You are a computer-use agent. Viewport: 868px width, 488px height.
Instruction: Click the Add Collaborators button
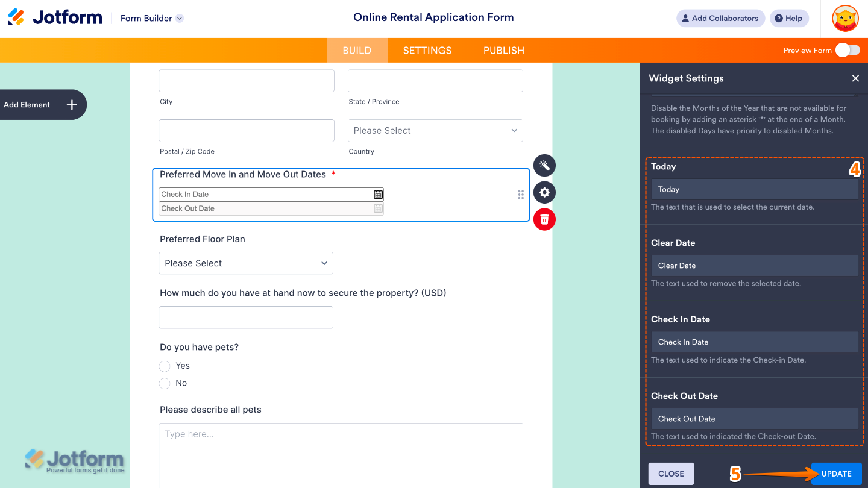(x=720, y=18)
